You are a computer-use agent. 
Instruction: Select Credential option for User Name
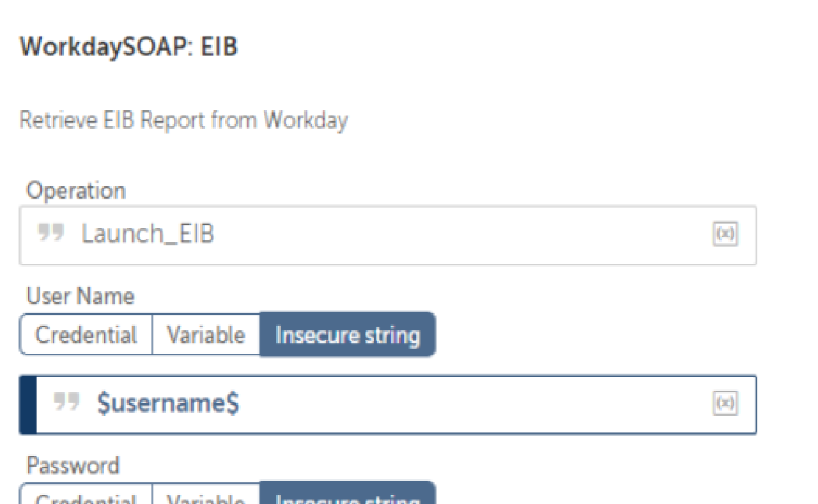pos(86,335)
